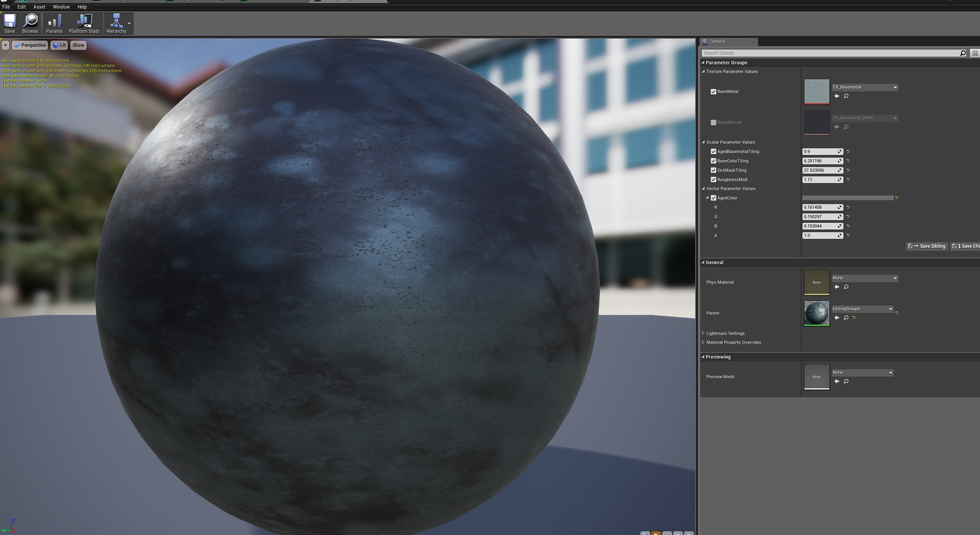Open the Lit view mode menu

59,45
